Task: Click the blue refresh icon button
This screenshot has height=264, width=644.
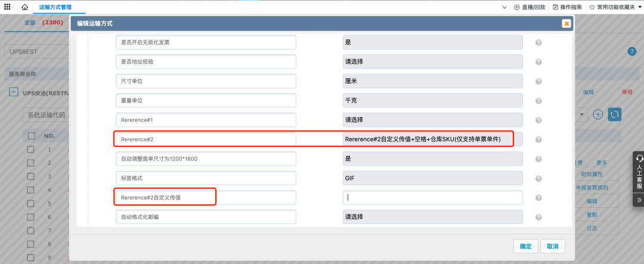Action: coord(614,114)
